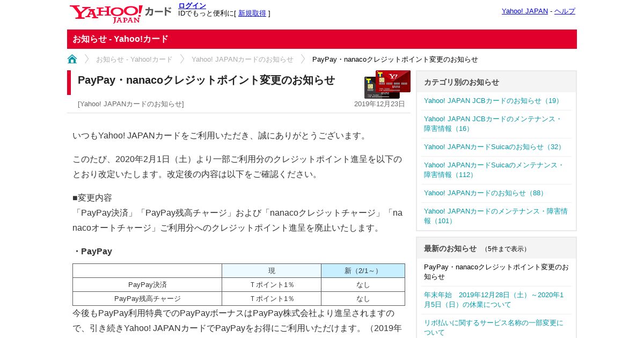Click breadcrumb お知らせ - Yahoo!カード
The width and height of the screenshot is (644, 338).
(134, 60)
